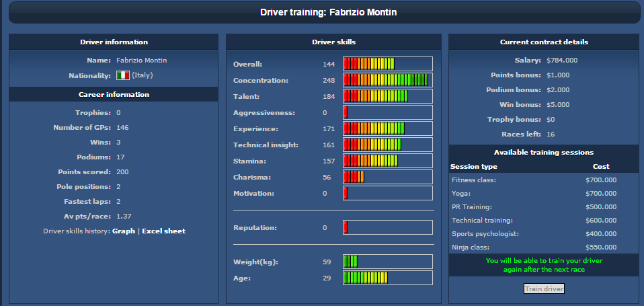Screen dimensions: 644x306
Task: Click the Concentration value 248
Action: pos(329,81)
